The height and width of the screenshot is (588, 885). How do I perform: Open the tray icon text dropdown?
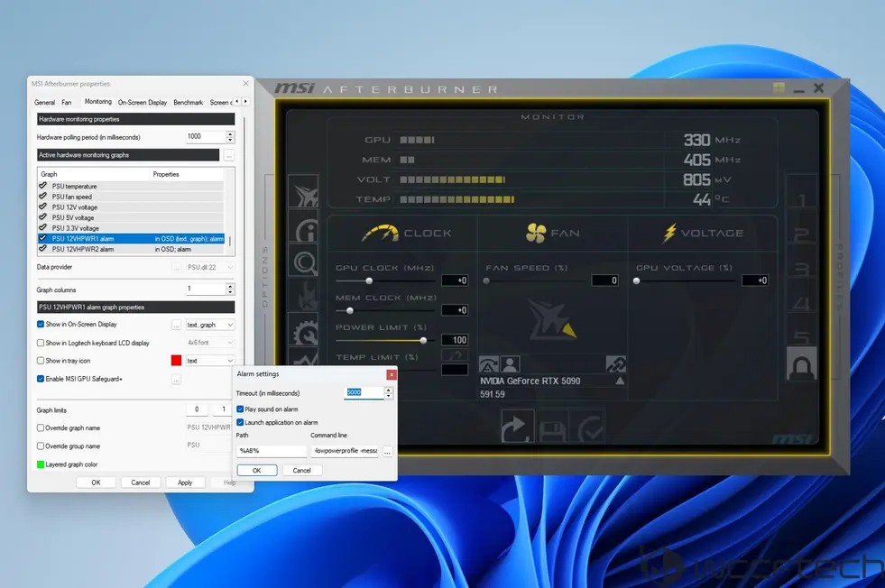tap(210, 361)
